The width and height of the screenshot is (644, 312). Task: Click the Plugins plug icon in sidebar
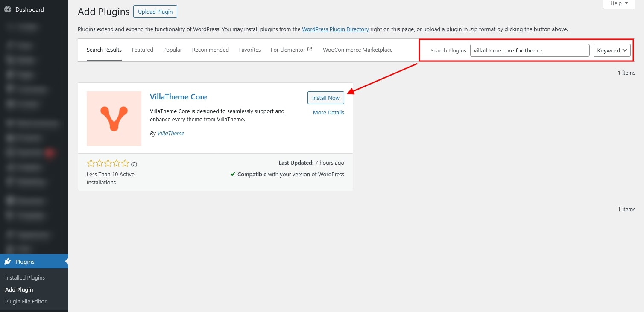(8, 262)
